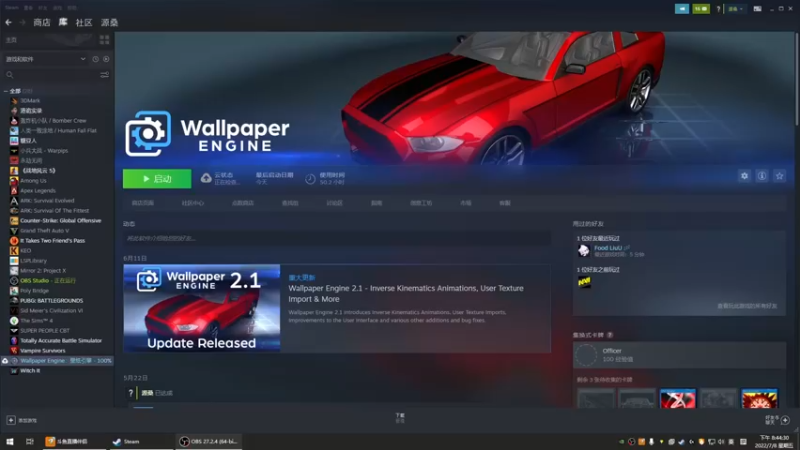Click the Food LiuU friend avatar

click(584, 251)
